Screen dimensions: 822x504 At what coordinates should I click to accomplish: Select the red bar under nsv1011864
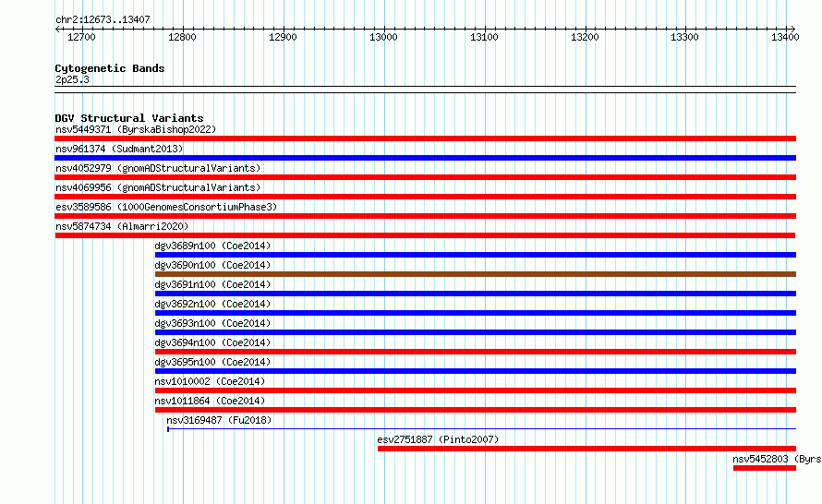pos(476,410)
